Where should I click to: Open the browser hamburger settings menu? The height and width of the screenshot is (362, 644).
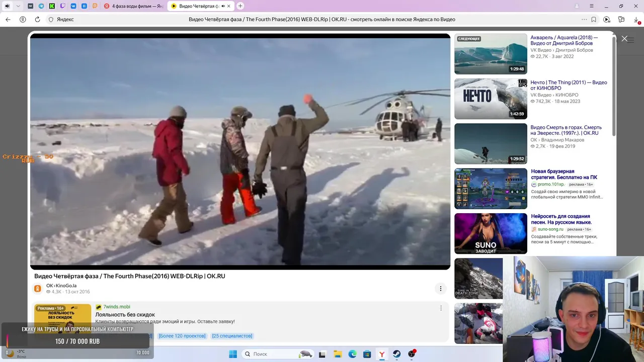point(592,6)
